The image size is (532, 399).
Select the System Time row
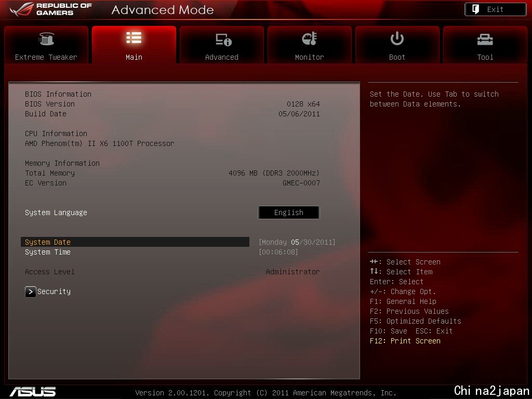pos(135,252)
